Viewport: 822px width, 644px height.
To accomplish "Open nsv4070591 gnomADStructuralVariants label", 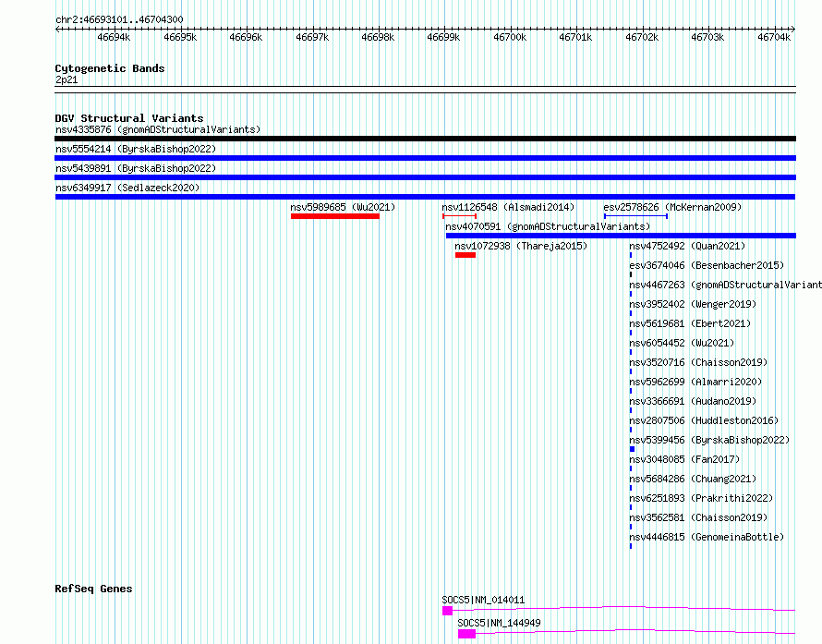I will [x=548, y=226].
